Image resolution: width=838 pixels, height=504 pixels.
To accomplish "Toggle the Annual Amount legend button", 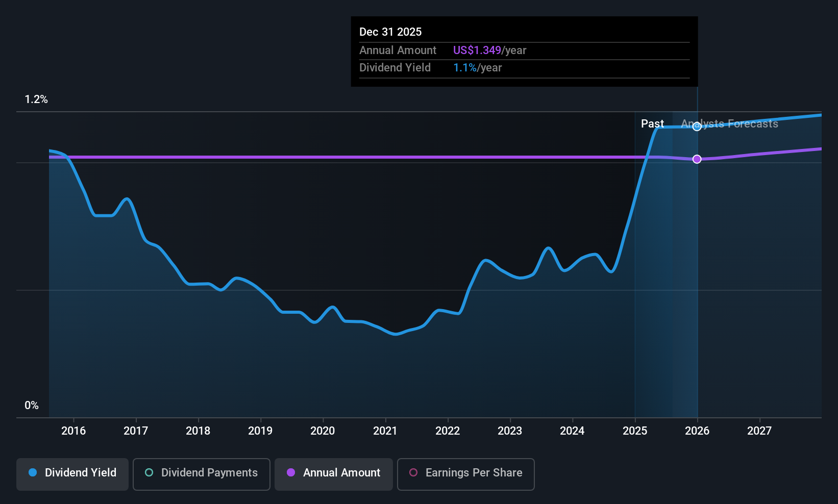I will 334,474.
